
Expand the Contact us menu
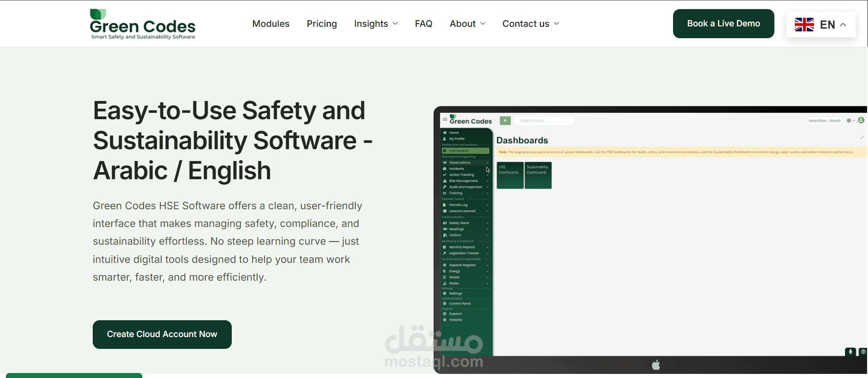coord(531,24)
